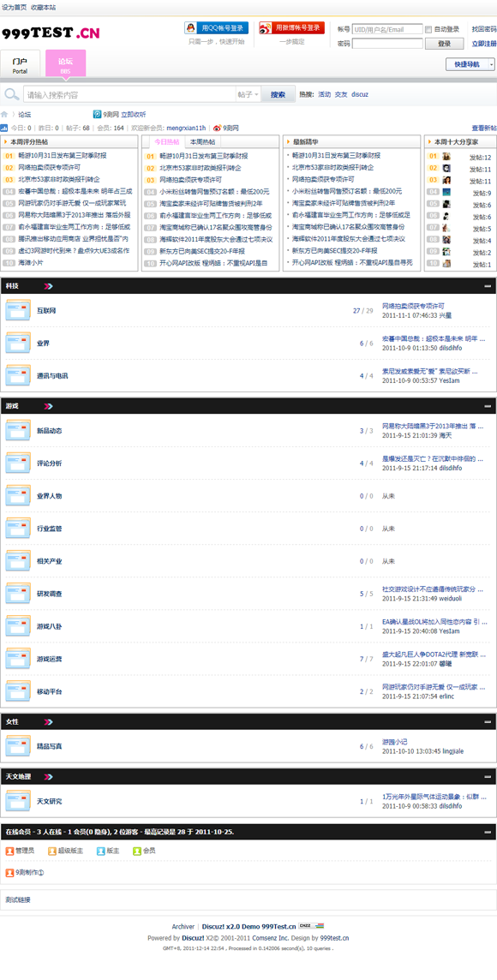Open the Weibo account login button
The image size is (497, 980).
click(292, 28)
